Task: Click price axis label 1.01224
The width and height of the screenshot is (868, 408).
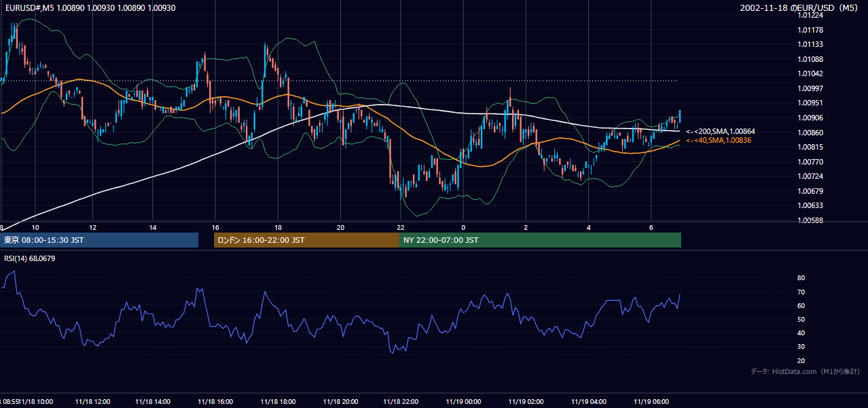Action: [810, 15]
